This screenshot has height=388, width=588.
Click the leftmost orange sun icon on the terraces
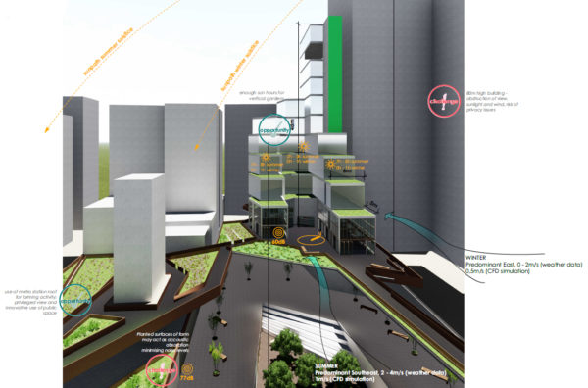coord(267,158)
